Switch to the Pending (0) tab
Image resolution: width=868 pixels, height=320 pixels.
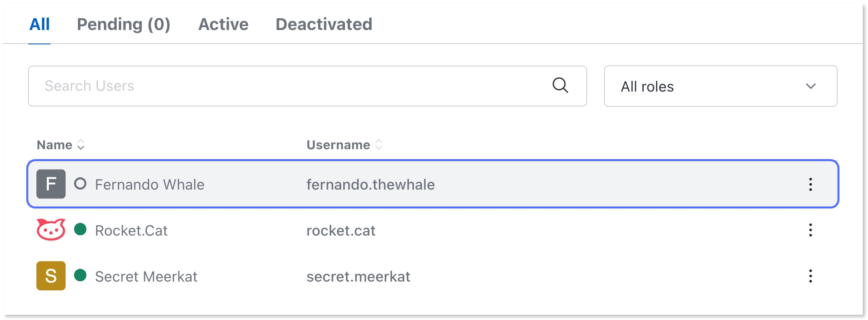coord(124,24)
